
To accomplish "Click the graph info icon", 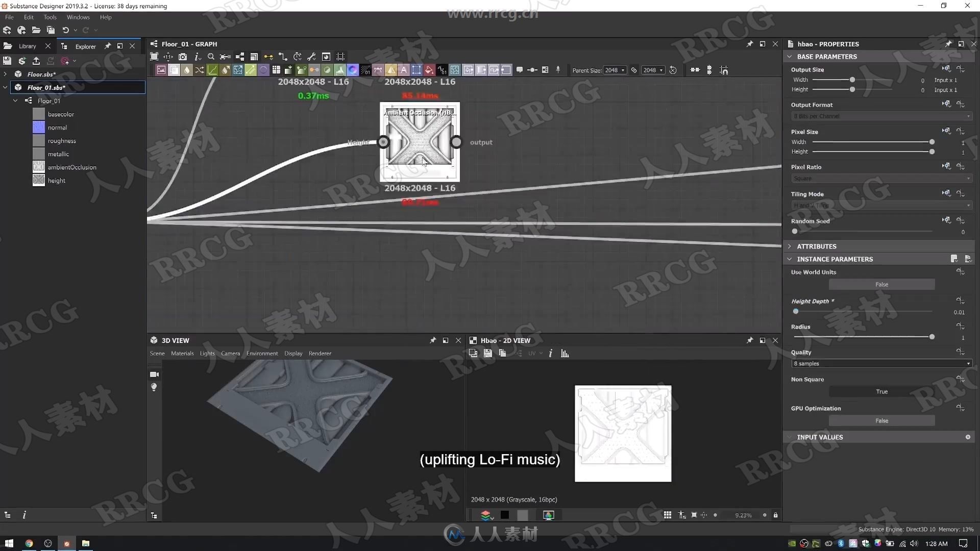I will pyautogui.click(x=197, y=57).
